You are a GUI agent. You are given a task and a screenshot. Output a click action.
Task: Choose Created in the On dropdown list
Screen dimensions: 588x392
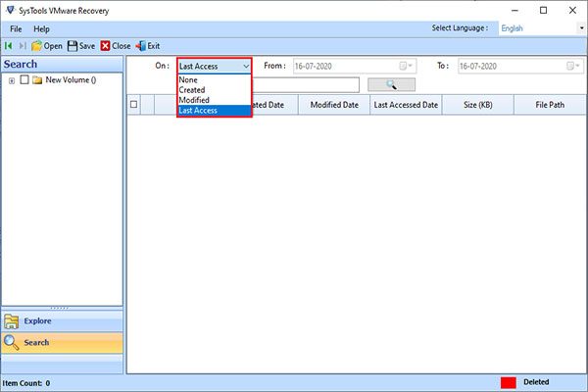[214, 90]
